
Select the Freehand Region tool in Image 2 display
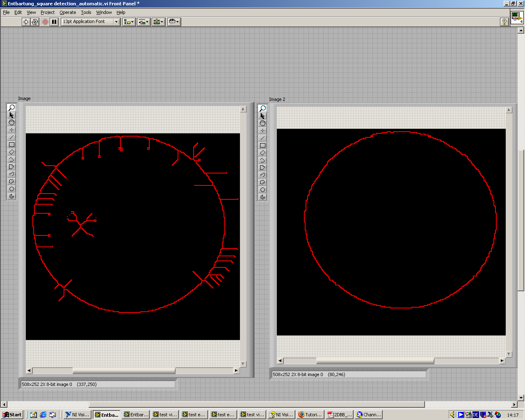262,182
